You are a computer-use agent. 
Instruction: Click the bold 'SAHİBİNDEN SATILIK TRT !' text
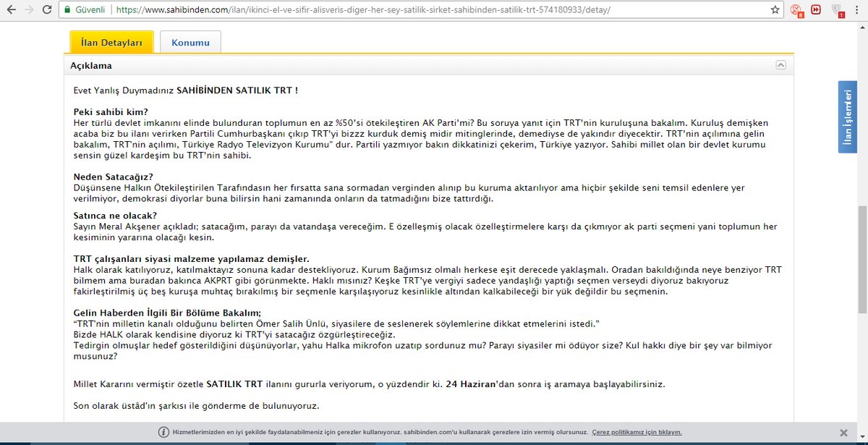(x=237, y=90)
